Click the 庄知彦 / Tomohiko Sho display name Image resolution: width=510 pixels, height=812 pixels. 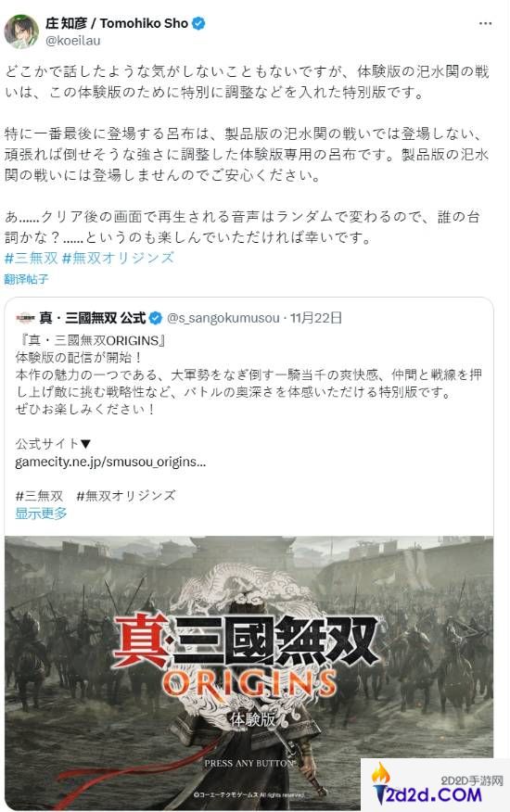coord(117,23)
